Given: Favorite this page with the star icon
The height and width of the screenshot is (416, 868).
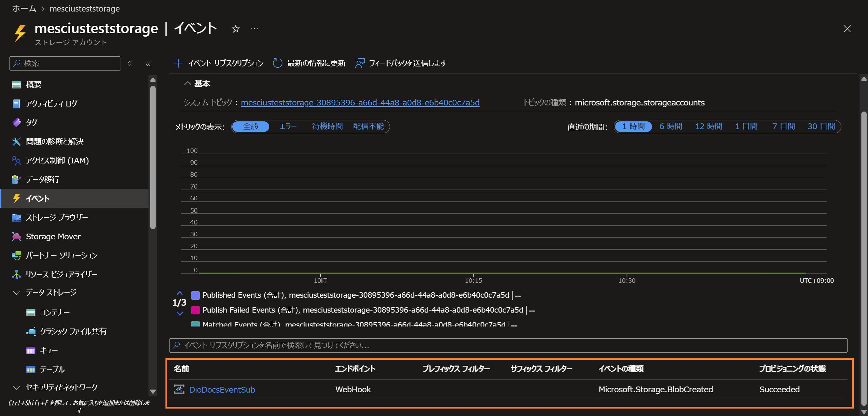Looking at the screenshot, I should [236, 29].
